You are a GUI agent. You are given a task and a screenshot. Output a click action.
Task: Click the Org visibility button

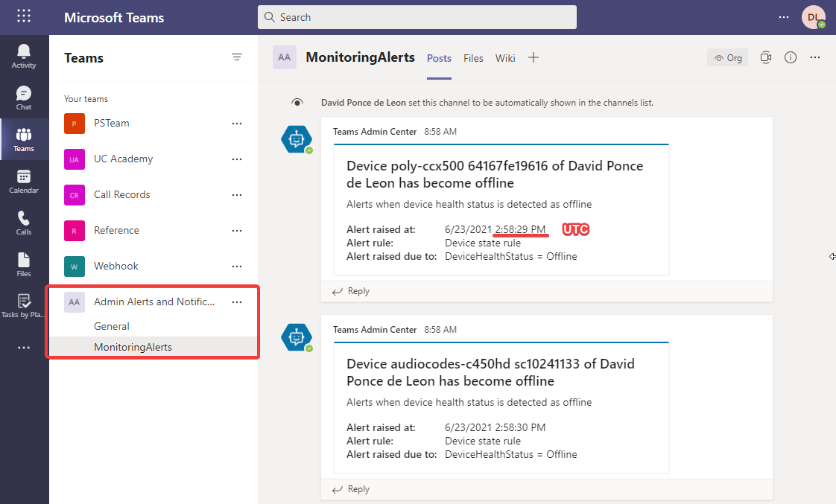click(x=727, y=57)
